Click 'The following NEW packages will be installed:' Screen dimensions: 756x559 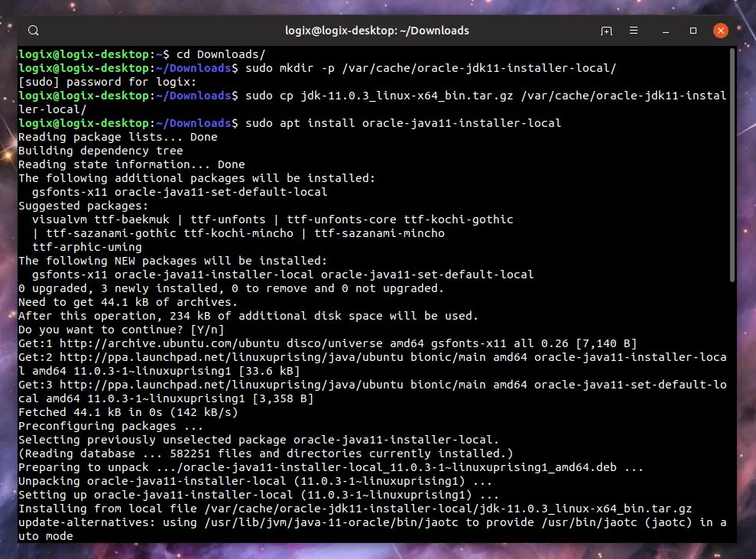click(172, 261)
